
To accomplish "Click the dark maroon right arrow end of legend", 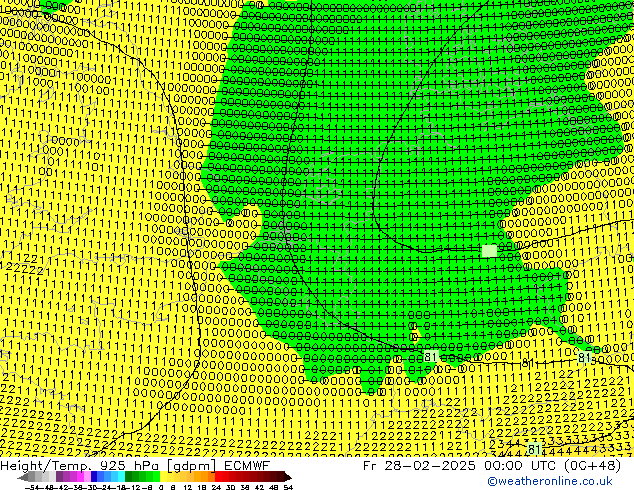I will coord(287,477).
